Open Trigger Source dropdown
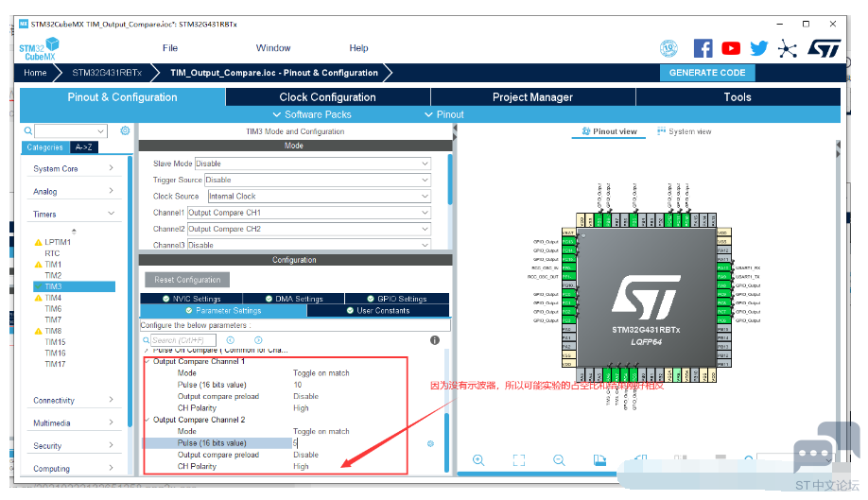Image resolution: width=868 pixels, height=500 pixels. click(317, 180)
